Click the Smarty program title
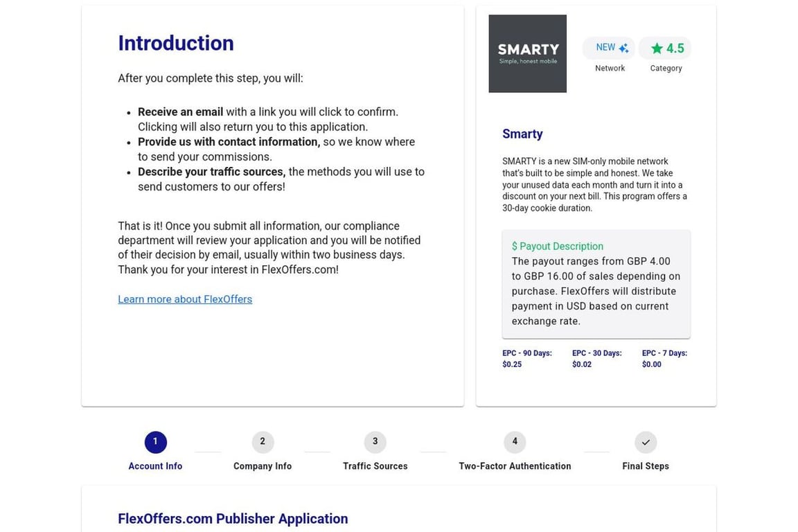 [x=522, y=134]
